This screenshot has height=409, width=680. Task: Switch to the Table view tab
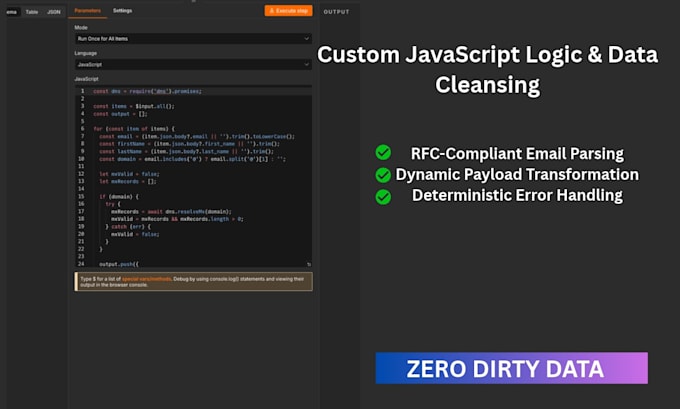(x=32, y=12)
